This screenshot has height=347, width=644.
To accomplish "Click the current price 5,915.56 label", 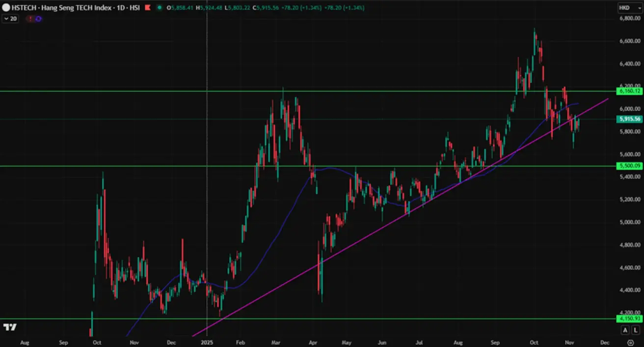I will click(629, 119).
